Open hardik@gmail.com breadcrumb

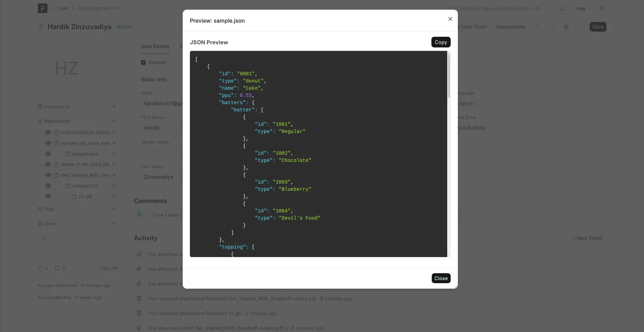pyautogui.click(x=98, y=8)
